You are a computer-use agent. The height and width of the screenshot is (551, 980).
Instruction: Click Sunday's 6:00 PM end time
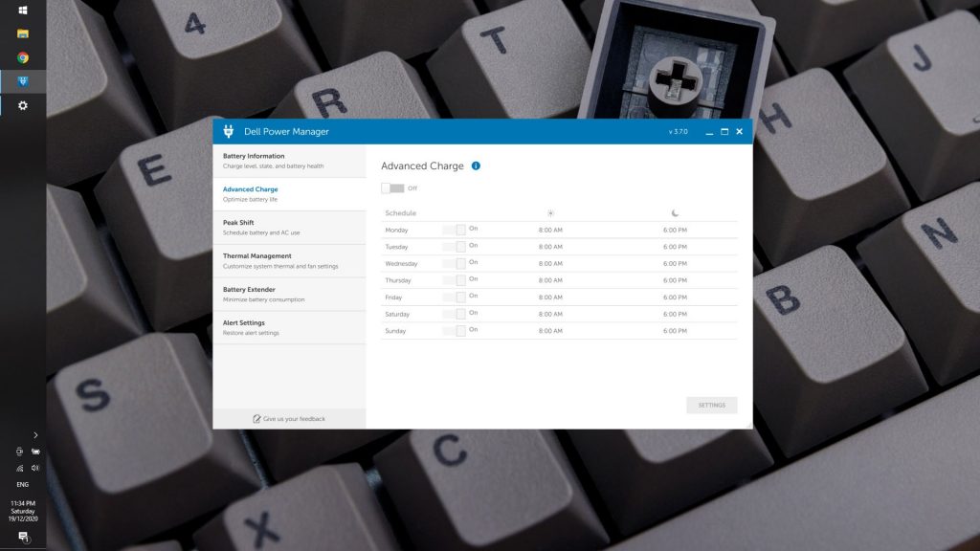pos(675,331)
